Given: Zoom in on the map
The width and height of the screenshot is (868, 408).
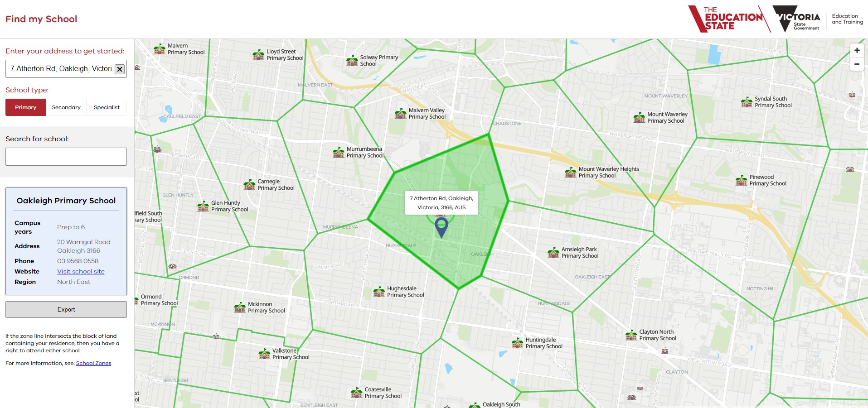Looking at the screenshot, I should tap(857, 51).
